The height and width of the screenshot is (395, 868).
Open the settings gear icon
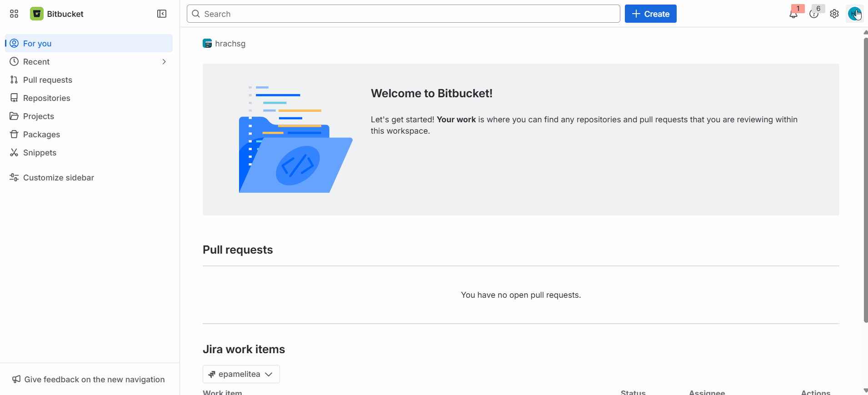coord(834,14)
